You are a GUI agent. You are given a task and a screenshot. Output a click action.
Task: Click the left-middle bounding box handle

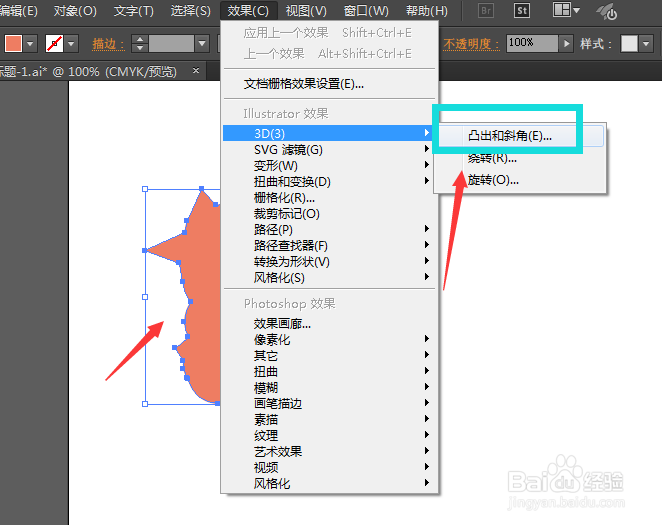(145, 297)
